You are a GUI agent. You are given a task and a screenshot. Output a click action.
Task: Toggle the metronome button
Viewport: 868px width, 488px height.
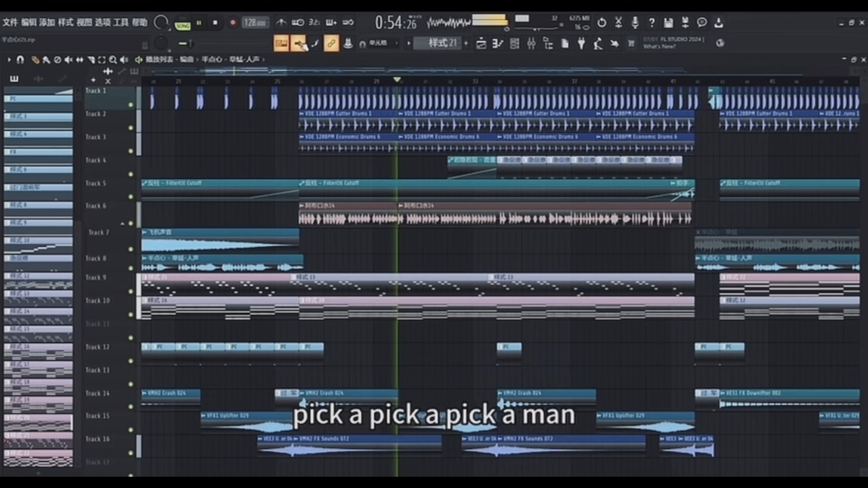281,23
